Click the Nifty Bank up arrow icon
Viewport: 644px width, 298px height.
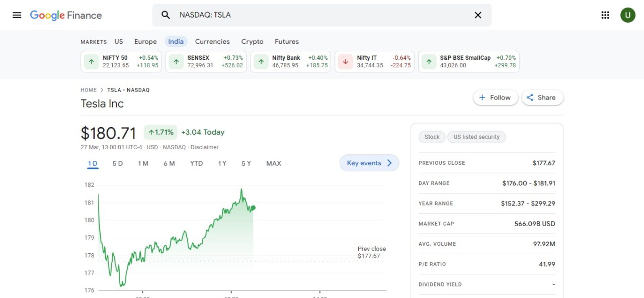pyautogui.click(x=261, y=62)
